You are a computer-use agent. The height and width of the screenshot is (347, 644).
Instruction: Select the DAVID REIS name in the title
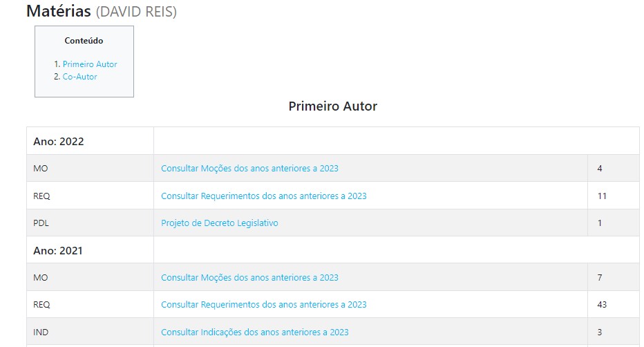(136, 12)
